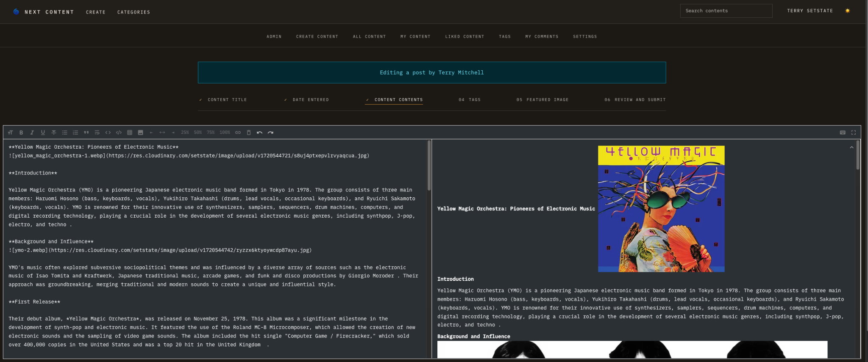
Task: Set image width to 100%
Action: [x=225, y=133]
